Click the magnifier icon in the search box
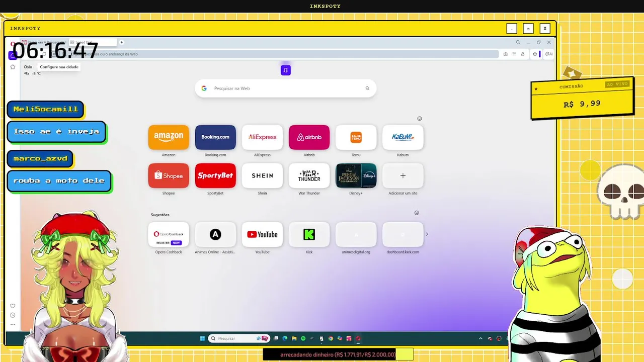Viewport: 644px width, 362px height. [x=367, y=88]
